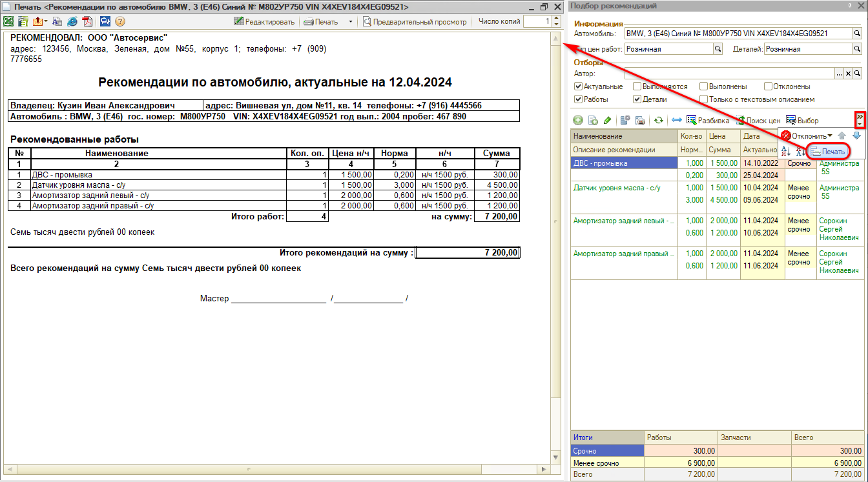Screen dimensions: 868x482
Task: Click the Менее срочно row in totals
Action: [x=718, y=463]
